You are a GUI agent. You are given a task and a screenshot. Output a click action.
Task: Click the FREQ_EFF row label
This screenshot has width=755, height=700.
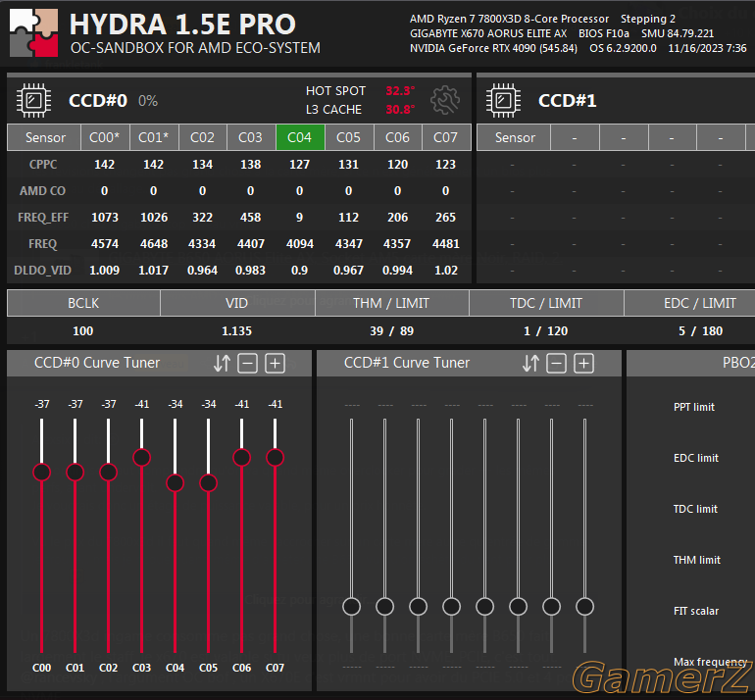point(43,218)
